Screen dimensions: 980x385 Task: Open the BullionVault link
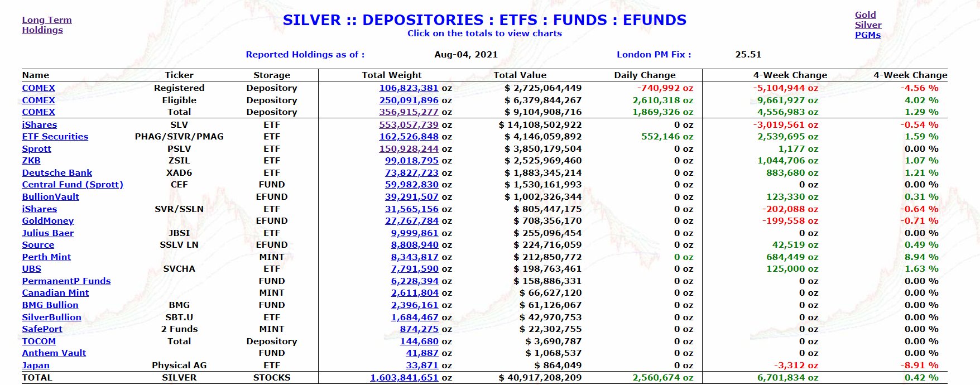click(x=51, y=197)
